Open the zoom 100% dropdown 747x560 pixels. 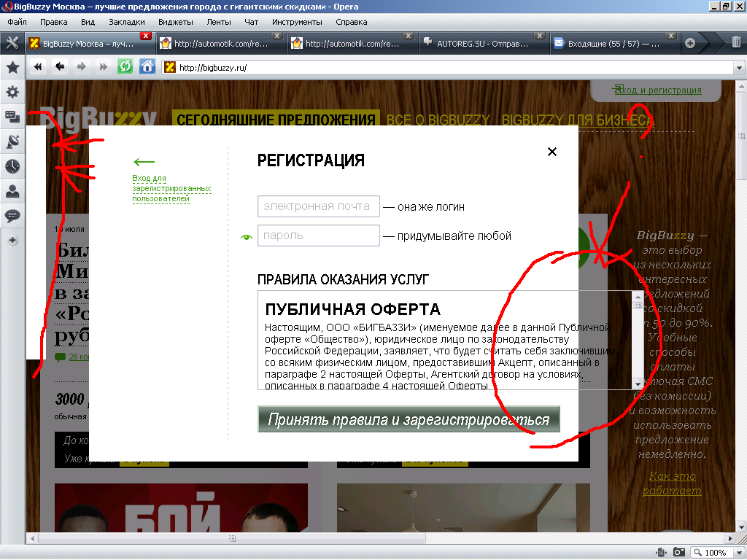739,553
